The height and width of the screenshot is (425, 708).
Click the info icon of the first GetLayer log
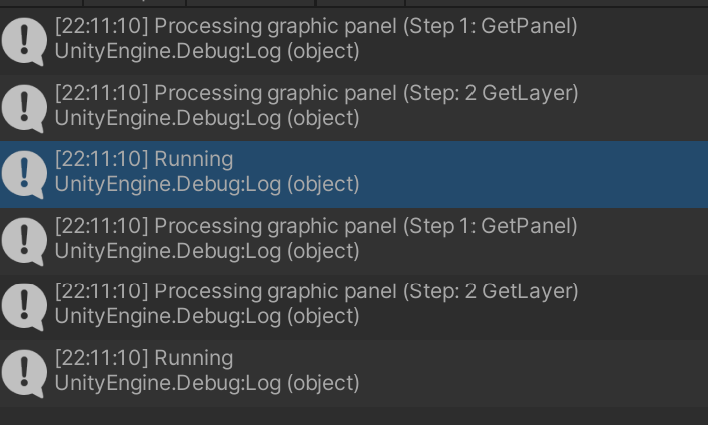[x=23, y=106]
